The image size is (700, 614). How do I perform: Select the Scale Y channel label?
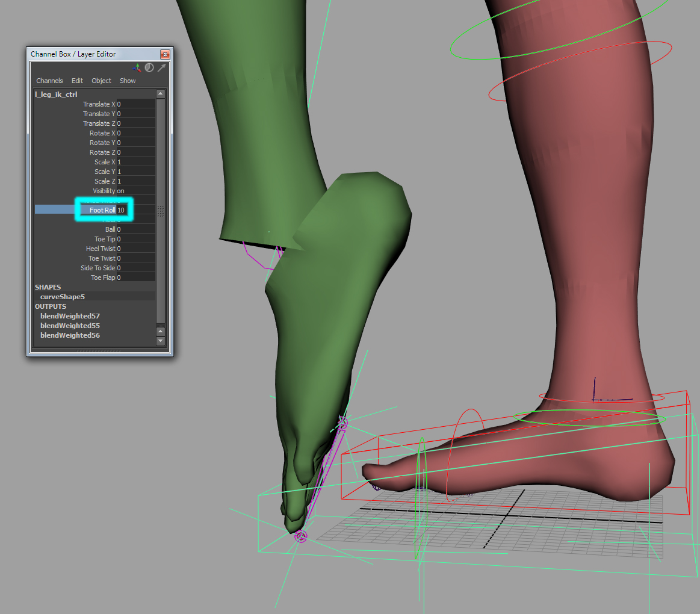pyautogui.click(x=105, y=172)
